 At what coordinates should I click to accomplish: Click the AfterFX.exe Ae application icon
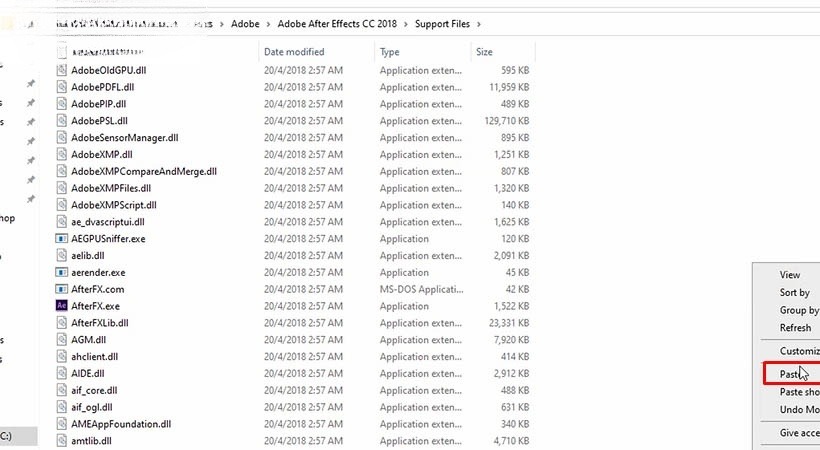(x=62, y=306)
